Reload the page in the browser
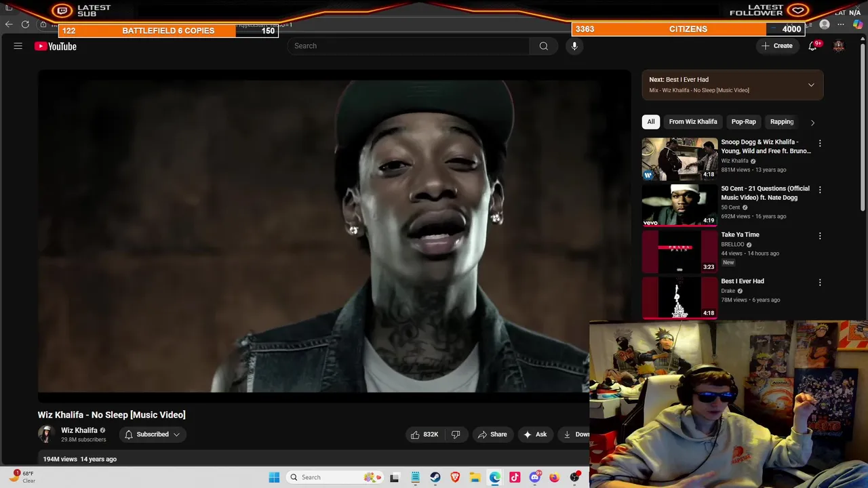This screenshot has height=488, width=868. point(25,24)
